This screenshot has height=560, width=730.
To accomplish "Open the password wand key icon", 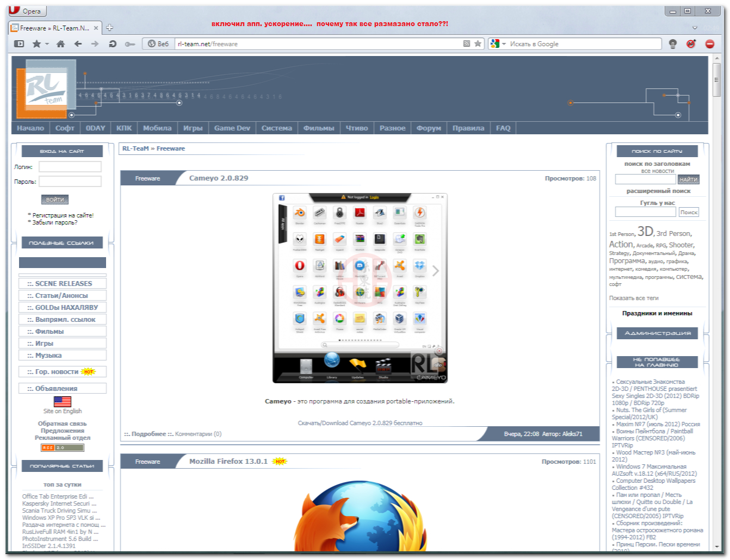I will point(130,44).
